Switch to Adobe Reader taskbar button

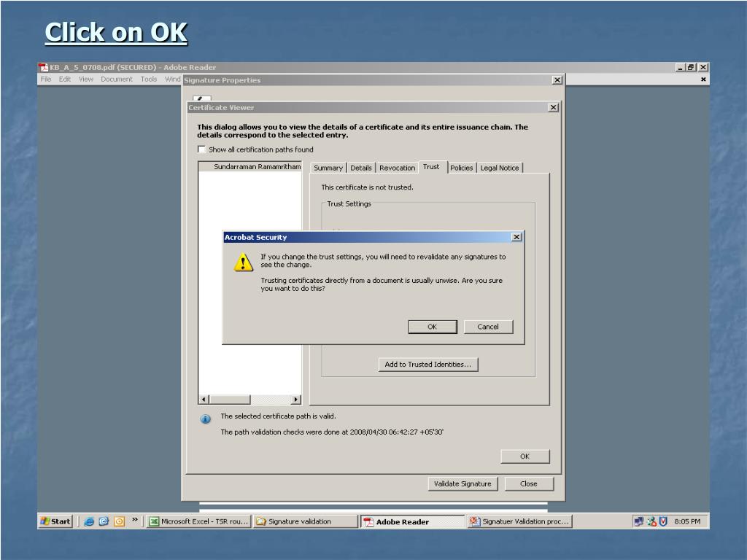(412, 521)
